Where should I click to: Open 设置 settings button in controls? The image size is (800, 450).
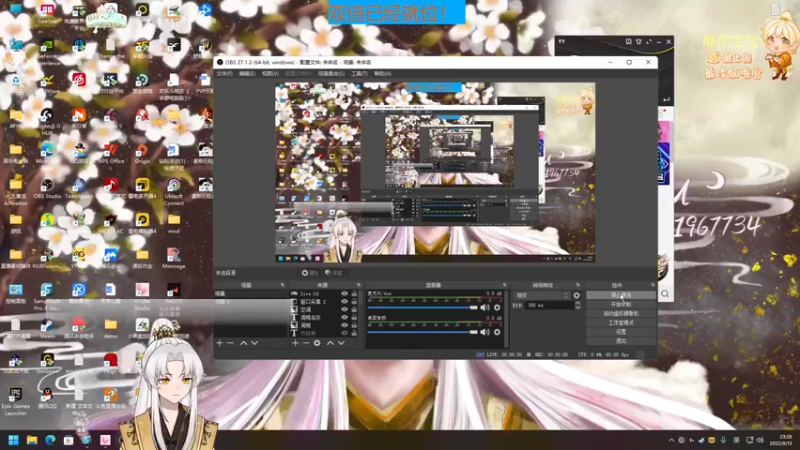tap(621, 332)
